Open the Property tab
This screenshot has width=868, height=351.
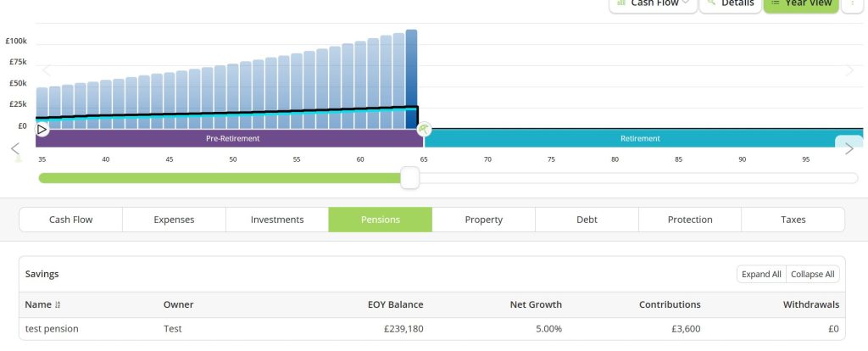pyautogui.click(x=483, y=220)
